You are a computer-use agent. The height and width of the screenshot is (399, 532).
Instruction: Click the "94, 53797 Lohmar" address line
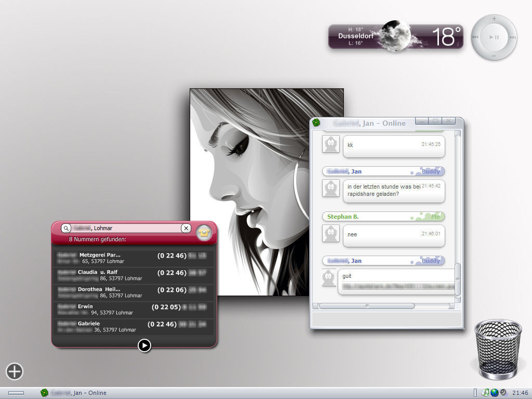112,312
